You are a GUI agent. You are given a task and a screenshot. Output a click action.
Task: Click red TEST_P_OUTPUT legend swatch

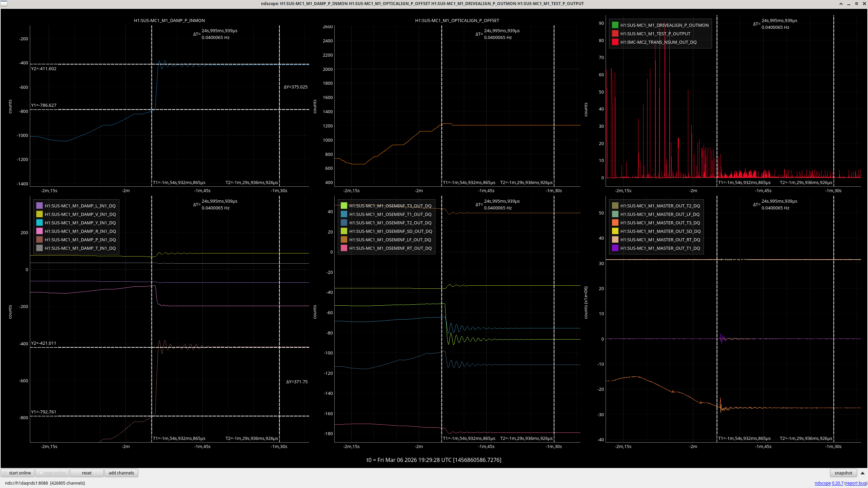point(615,34)
